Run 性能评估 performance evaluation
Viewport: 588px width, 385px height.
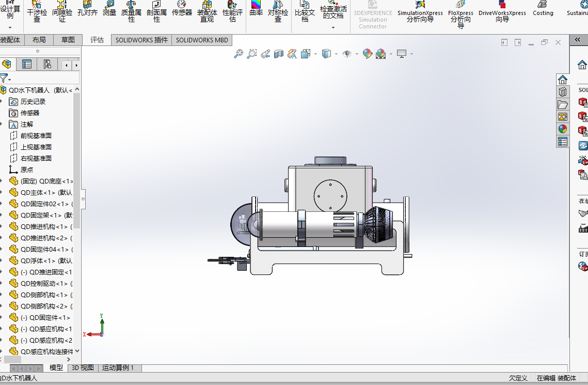pos(232,11)
